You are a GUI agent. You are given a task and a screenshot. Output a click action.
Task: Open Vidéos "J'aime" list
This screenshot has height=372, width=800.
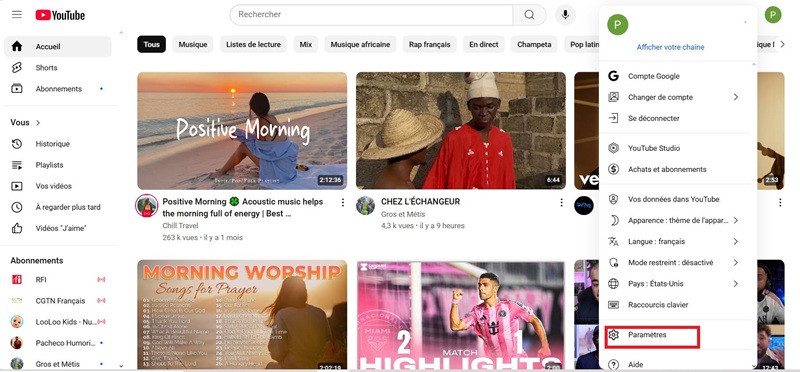coord(58,228)
